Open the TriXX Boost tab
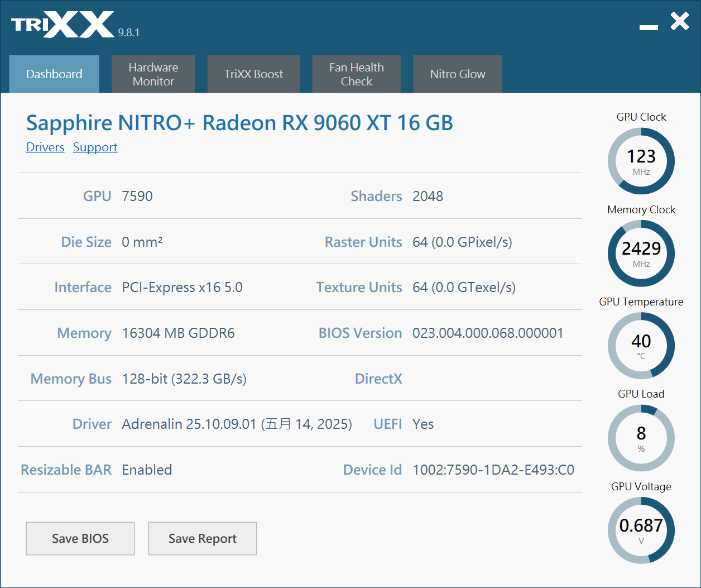This screenshot has width=701, height=588. 253,74
